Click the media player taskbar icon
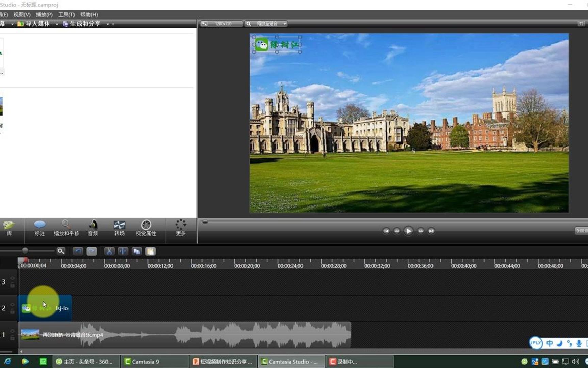This screenshot has width=588, height=368. 25,362
